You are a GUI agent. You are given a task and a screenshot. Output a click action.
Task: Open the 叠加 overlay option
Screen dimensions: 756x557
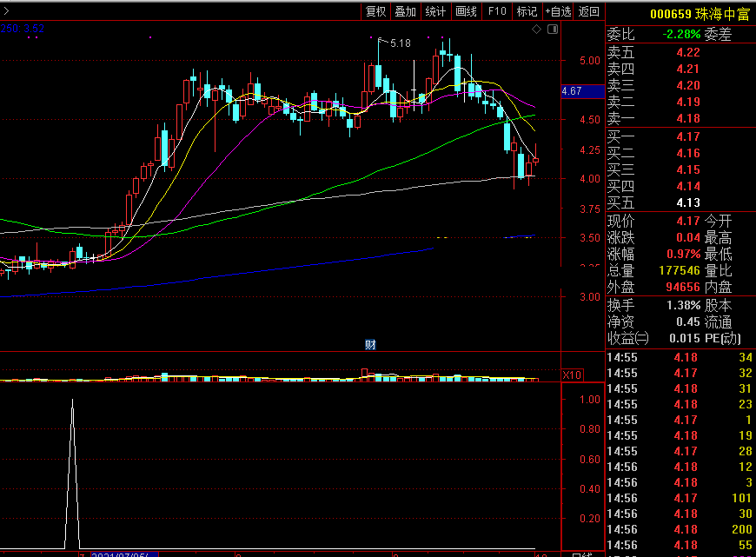click(x=405, y=11)
